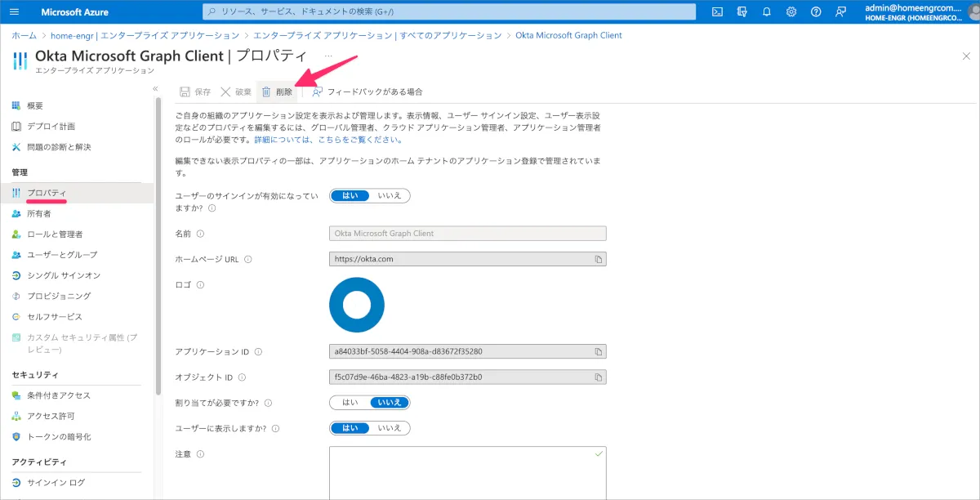Click the 削除 trash button in toolbar
980x500 pixels.
[277, 92]
